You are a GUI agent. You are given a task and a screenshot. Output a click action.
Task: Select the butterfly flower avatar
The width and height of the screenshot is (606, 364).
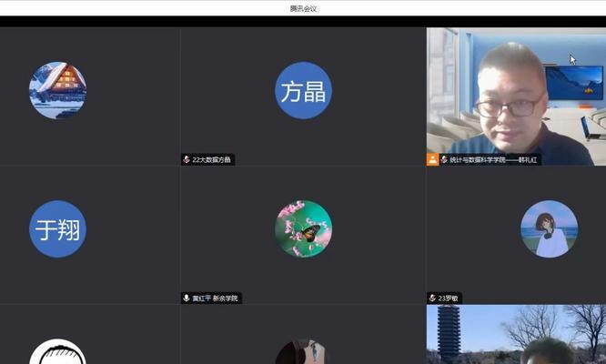(303, 228)
